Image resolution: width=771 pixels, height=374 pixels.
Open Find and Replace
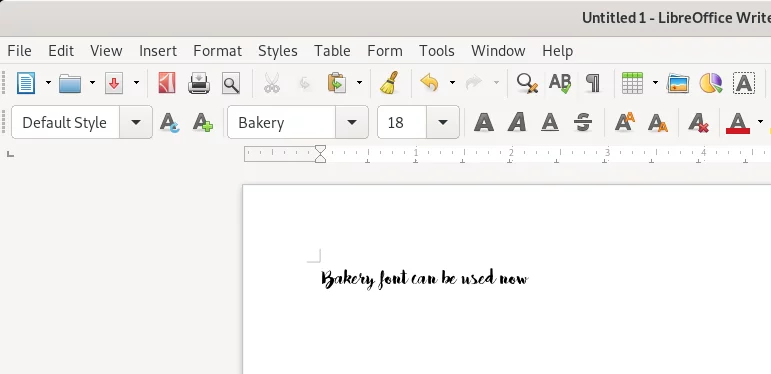pos(527,83)
